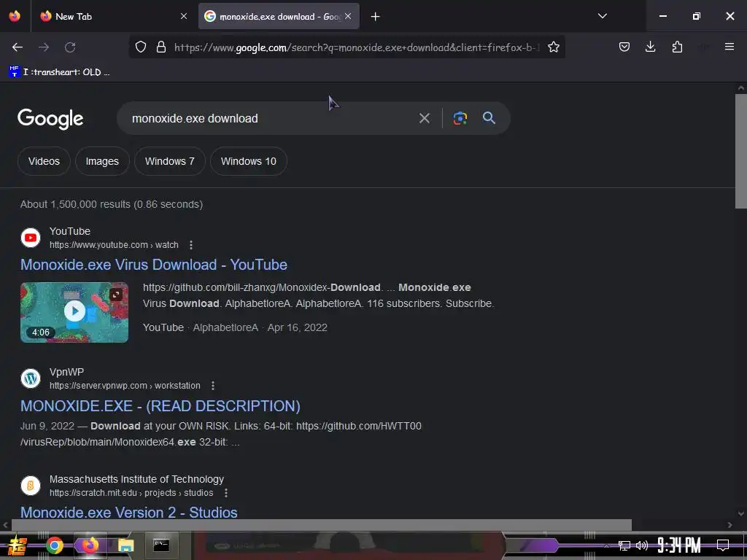The height and width of the screenshot is (560, 747).
Task: Click the https://server.vpnwp.com › workstation URL text
Action: pos(125,386)
